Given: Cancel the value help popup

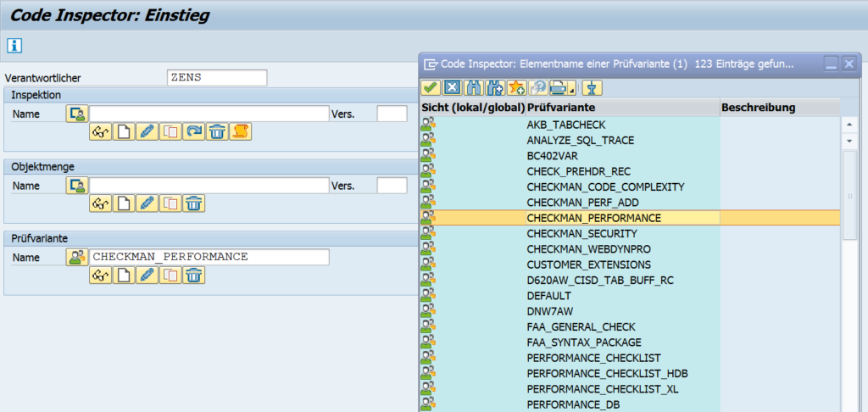Looking at the screenshot, I should 452,87.
